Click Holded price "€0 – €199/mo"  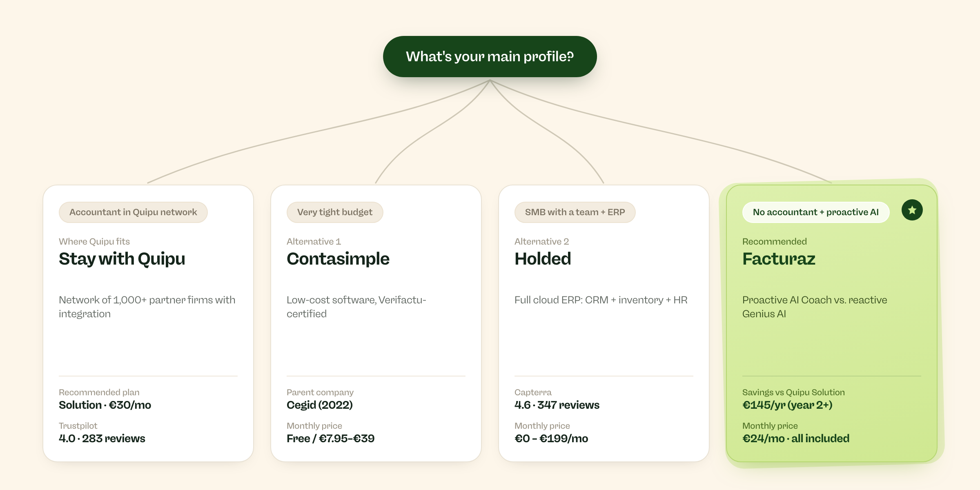pyautogui.click(x=551, y=439)
